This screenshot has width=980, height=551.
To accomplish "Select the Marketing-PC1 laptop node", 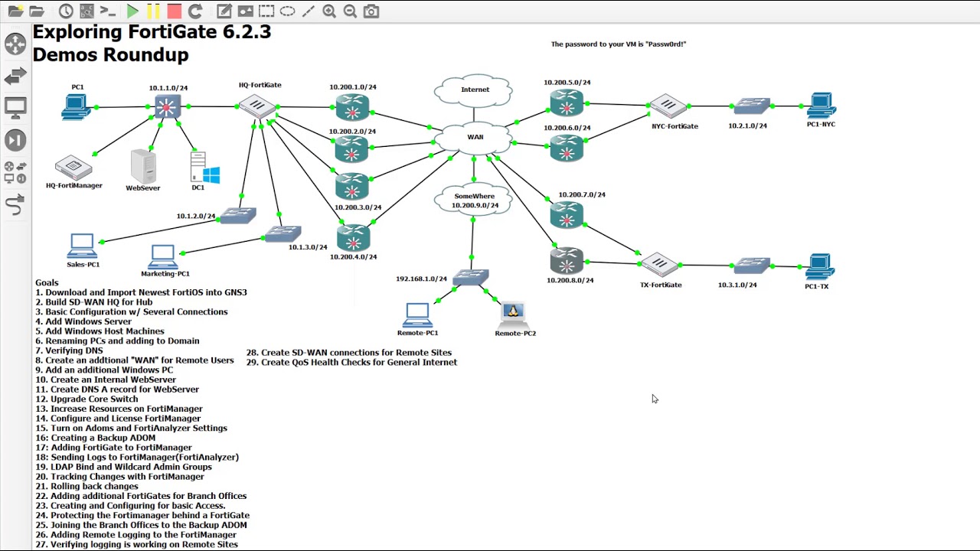I will point(163,256).
